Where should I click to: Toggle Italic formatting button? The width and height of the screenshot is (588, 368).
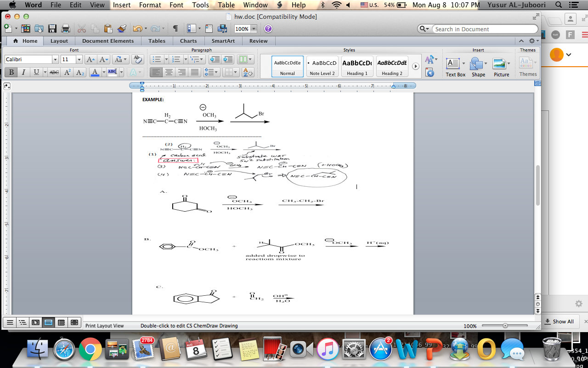coord(23,72)
